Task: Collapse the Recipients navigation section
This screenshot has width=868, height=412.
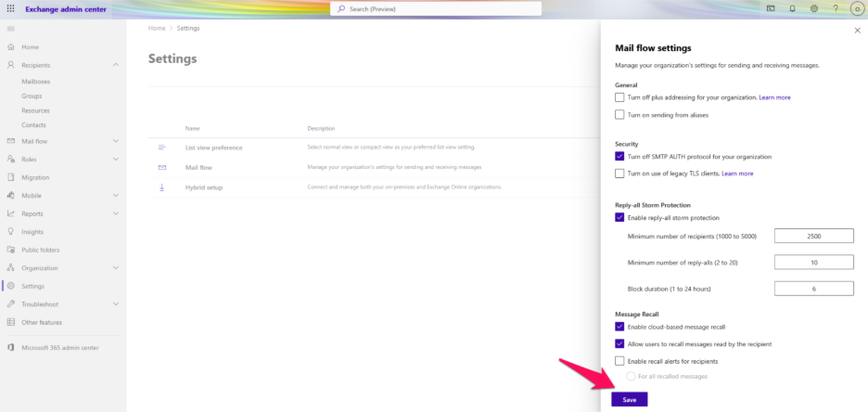Action: coord(115,65)
